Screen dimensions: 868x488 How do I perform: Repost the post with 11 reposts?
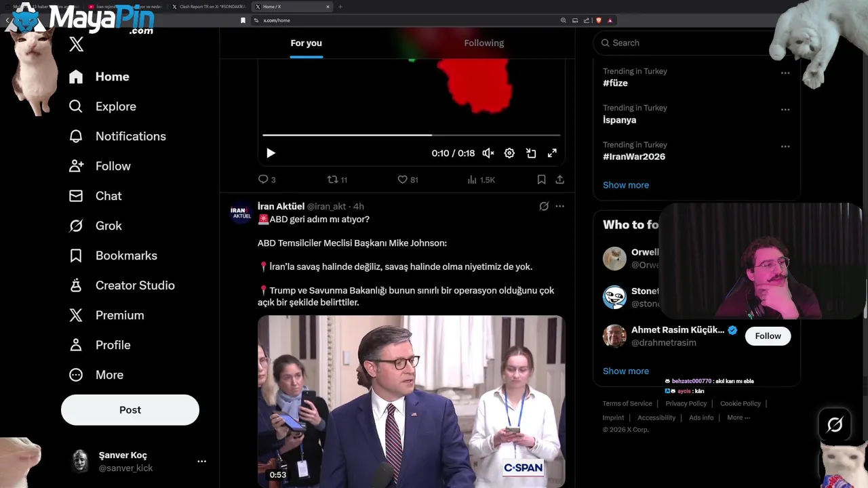(337, 180)
